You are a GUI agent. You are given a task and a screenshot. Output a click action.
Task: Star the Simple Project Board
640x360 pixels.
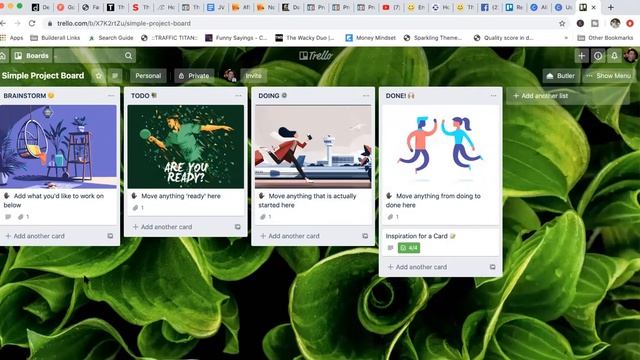point(98,76)
